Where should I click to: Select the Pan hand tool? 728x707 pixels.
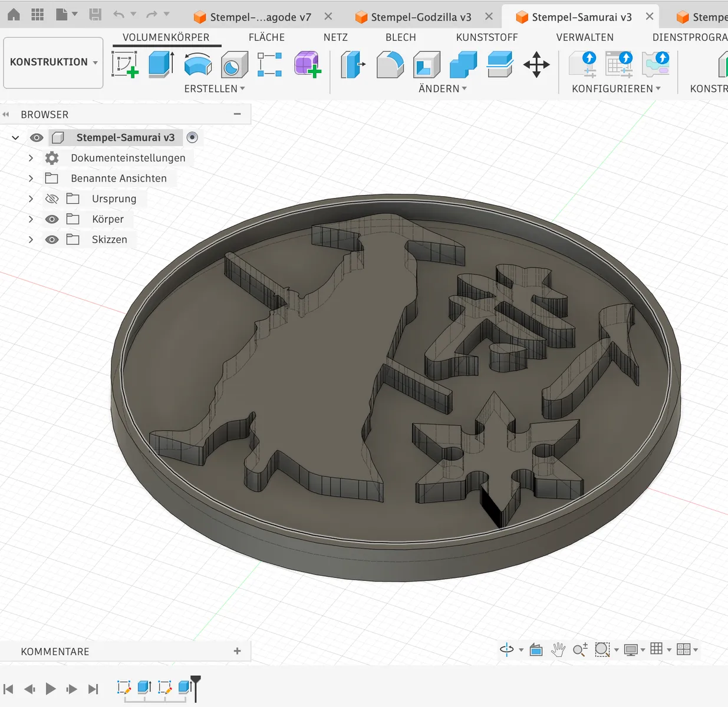[558, 649]
